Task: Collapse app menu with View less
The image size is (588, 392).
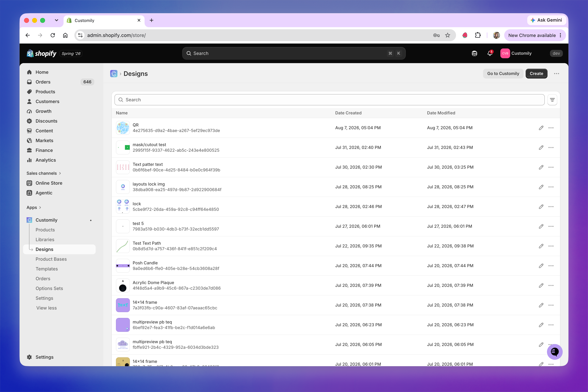Action: coord(47,308)
